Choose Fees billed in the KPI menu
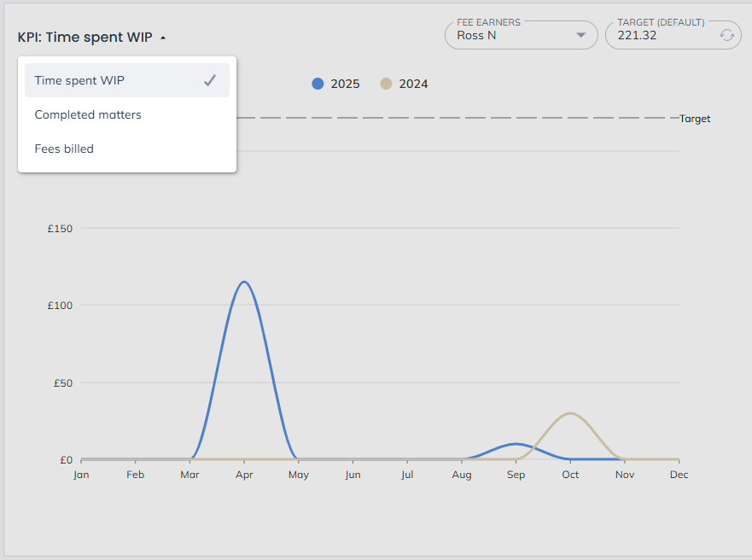Viewport: 752px width, 560px height. click(64, 149)
